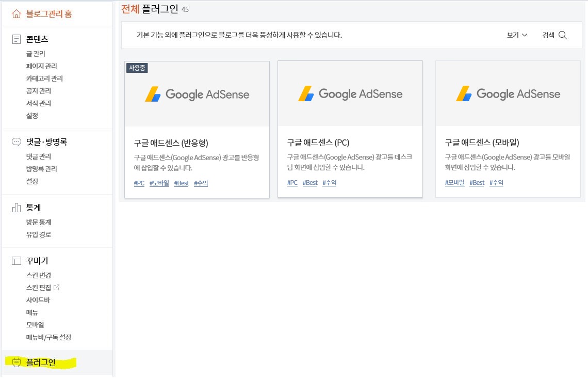
Task: Open 스킨 편집
Action: click(x=39, y=288)
